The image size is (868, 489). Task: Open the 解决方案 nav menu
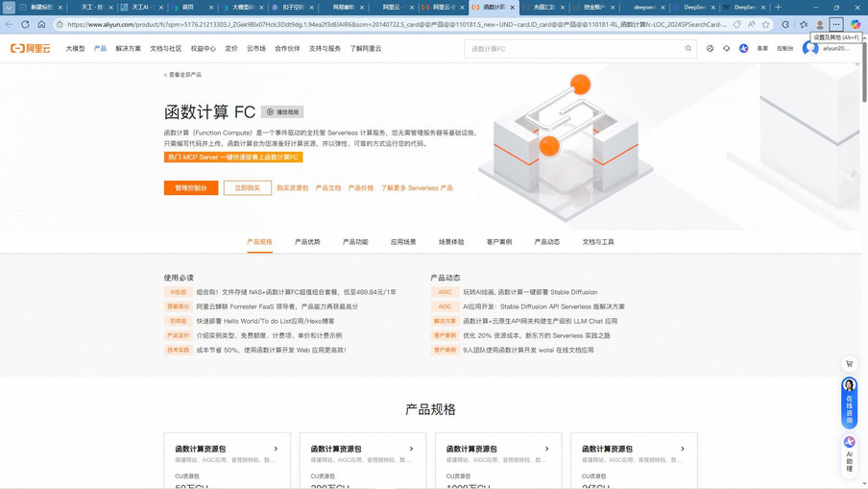129,49
